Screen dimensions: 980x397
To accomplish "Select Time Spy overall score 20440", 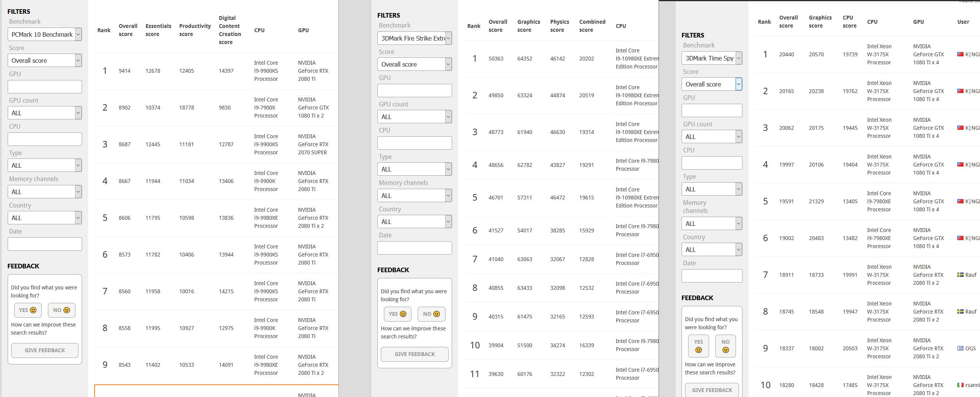I will coord(787,54).
